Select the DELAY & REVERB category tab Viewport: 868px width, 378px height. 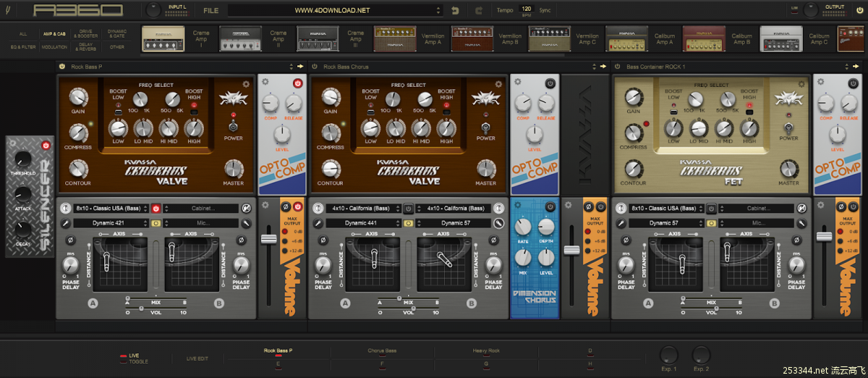(x=85, y=46)
